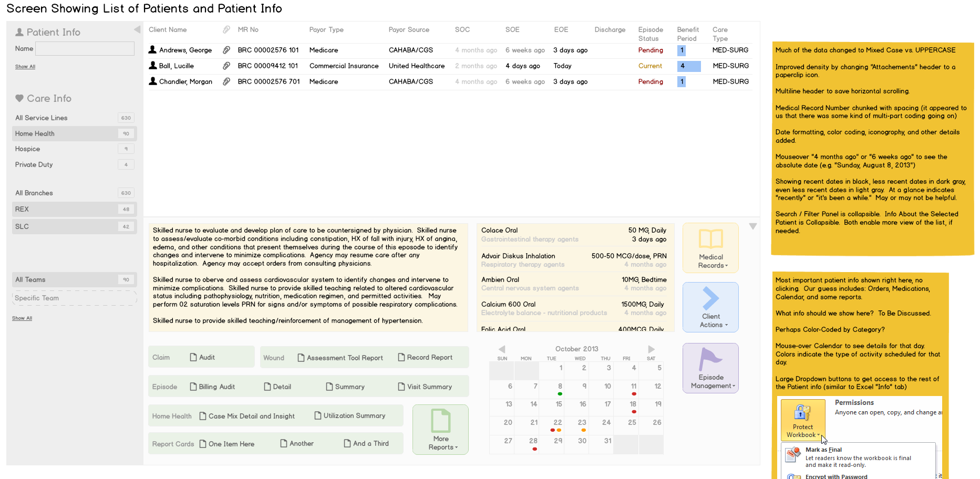The image size is (980, 479).
Task: Type in the patient Name search field
Action: [85, 49]
